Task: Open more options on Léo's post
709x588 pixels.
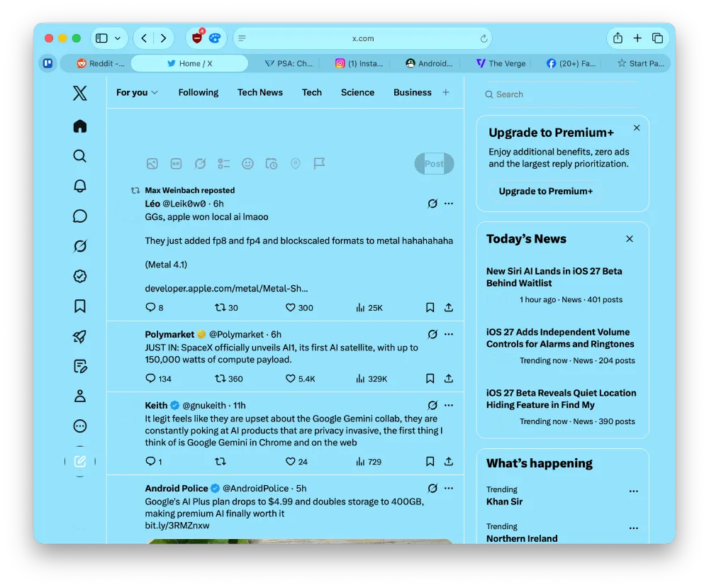Action: point(449,204)
